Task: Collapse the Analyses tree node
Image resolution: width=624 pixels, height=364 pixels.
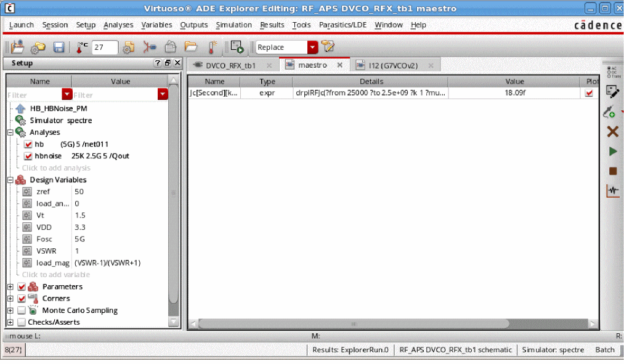Action: point(10,132)
